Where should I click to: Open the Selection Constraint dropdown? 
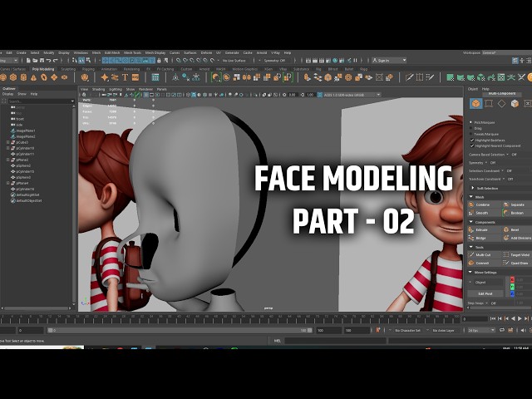click(x=503, y=170)
